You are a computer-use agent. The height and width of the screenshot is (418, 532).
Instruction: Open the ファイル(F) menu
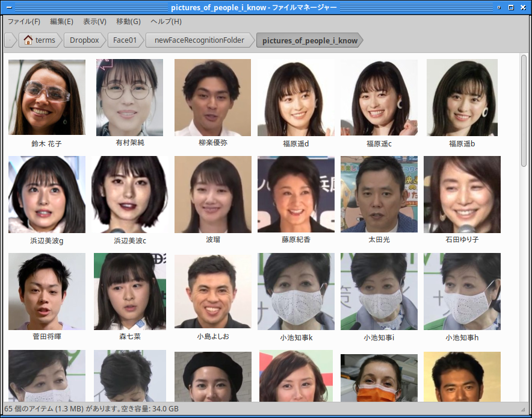tap(23, 22)
